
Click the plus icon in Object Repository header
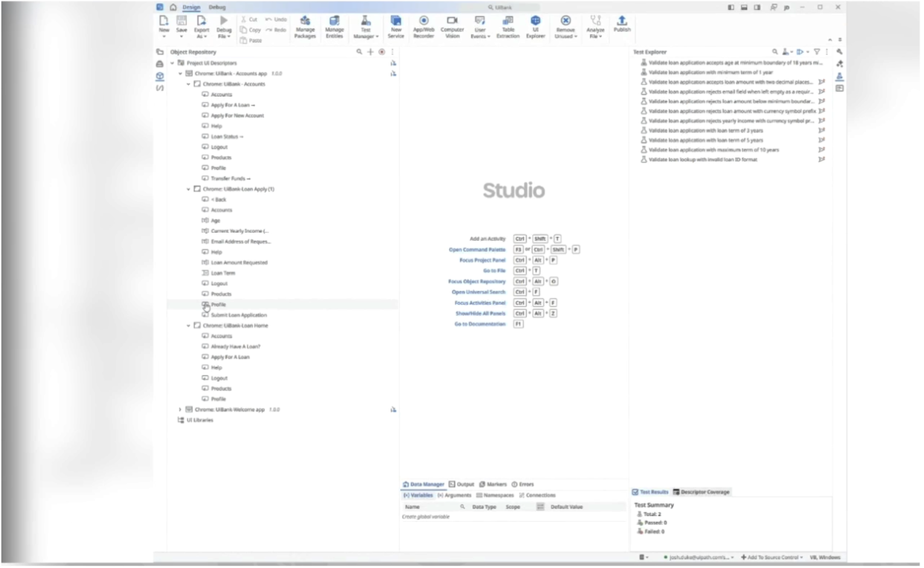coord(370,52)
